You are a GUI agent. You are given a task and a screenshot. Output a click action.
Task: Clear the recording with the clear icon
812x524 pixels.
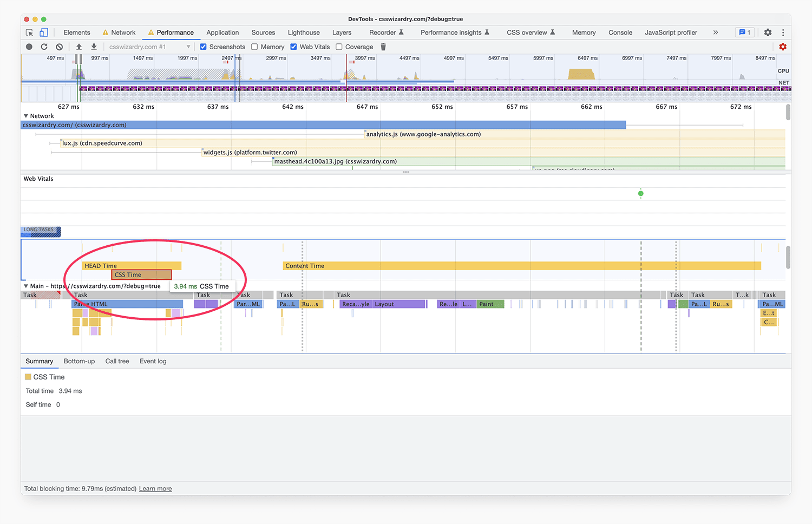coord(60,47)
